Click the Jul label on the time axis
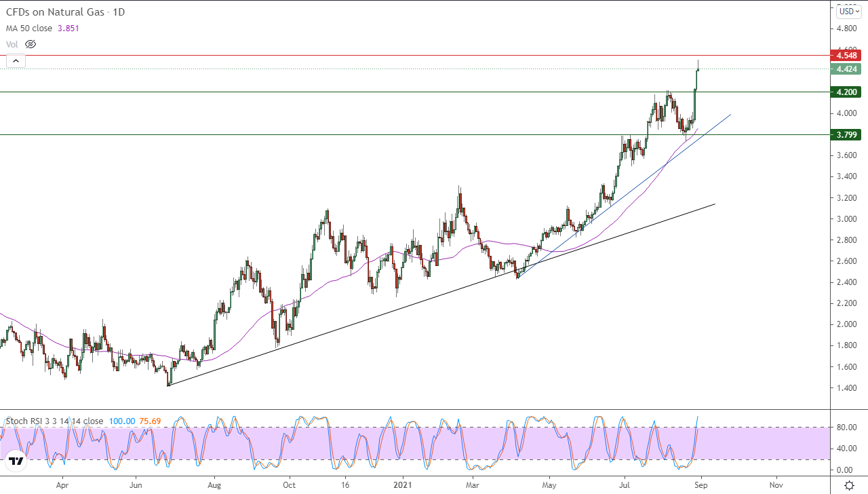This screenshot has height=494, width=868. click(625, 486)
